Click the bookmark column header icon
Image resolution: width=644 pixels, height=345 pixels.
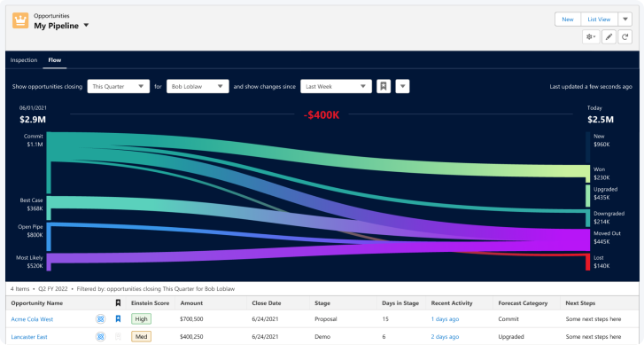click(118, 303)
